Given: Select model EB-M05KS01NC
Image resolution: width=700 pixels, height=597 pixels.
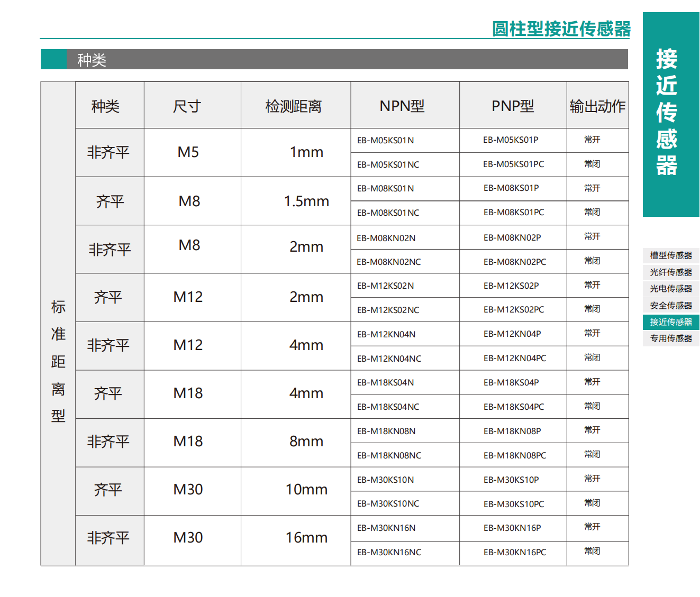Looking at the screenshot, I should [388, 164].
